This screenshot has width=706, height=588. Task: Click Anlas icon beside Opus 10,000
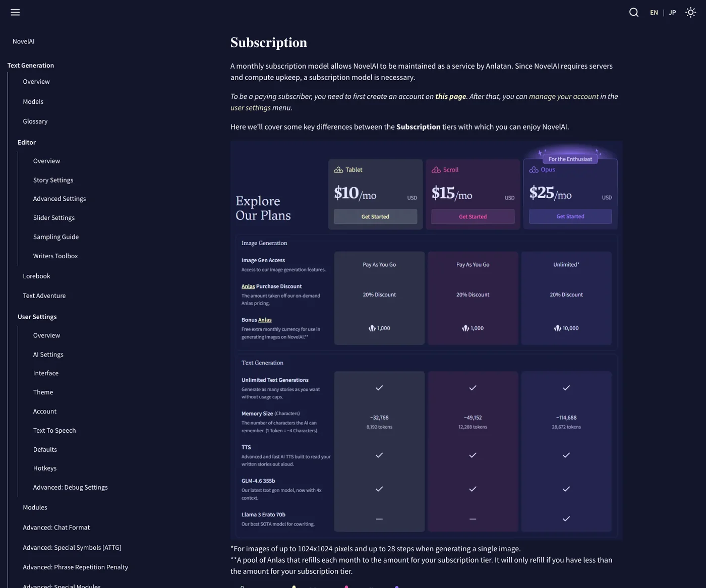coord(557,328)
